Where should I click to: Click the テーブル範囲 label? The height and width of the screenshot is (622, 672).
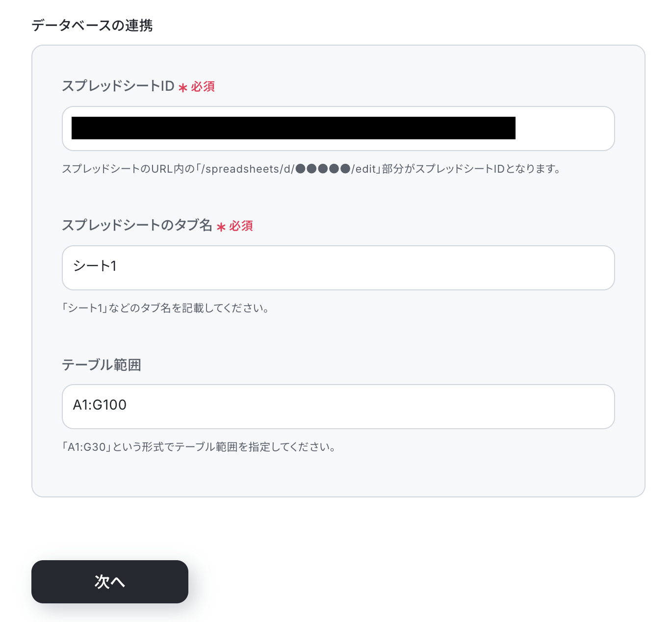pos(102,364)
